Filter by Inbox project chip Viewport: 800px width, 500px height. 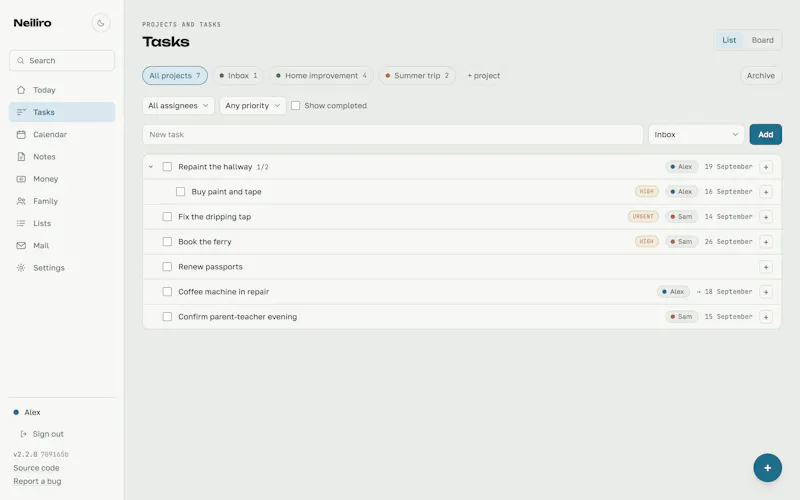coord(238,76)
